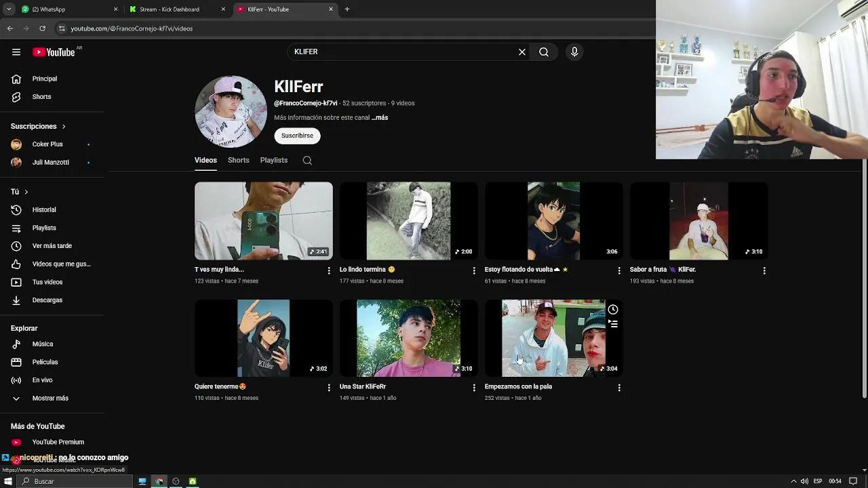Open Quiere tenerme video thumbnail
This screenshot has width=868, height=488.
[x=264, y=338]
